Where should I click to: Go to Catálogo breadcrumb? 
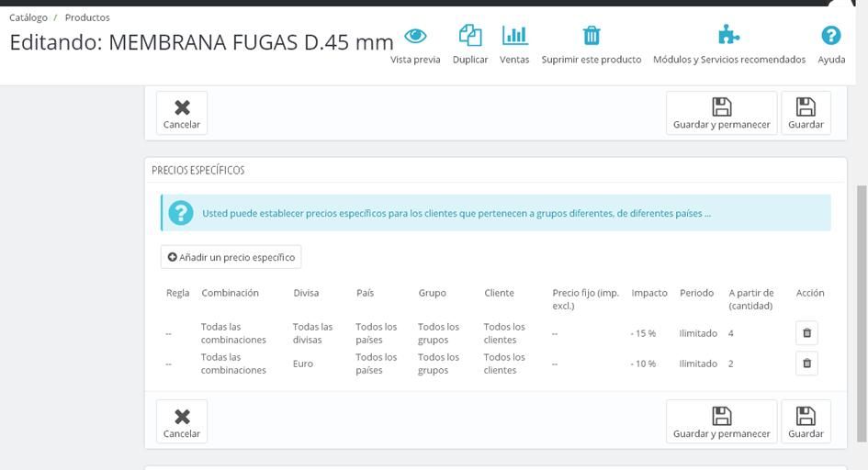pyautogui.click(x=28, y=17)
